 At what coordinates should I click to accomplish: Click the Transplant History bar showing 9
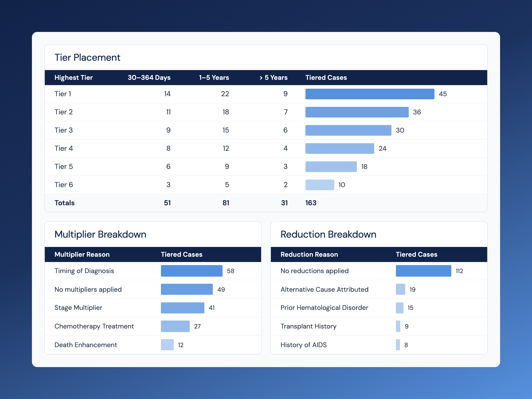pos(398,326)
